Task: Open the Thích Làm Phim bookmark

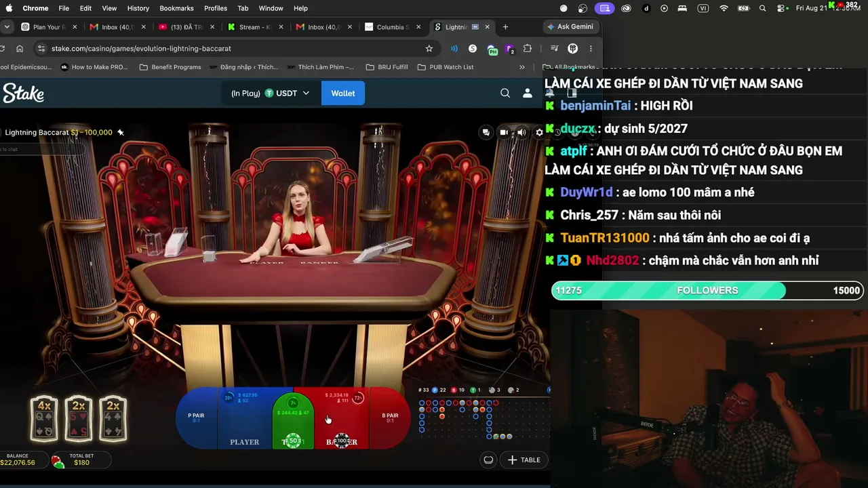Action: [x=321, y=67]
